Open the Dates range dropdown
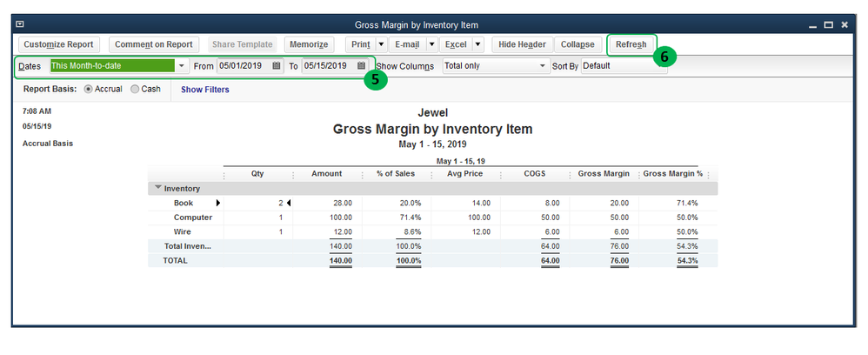The height and width of the screenshot is (355, 868). pyautogui.click(x=181, y=66)
